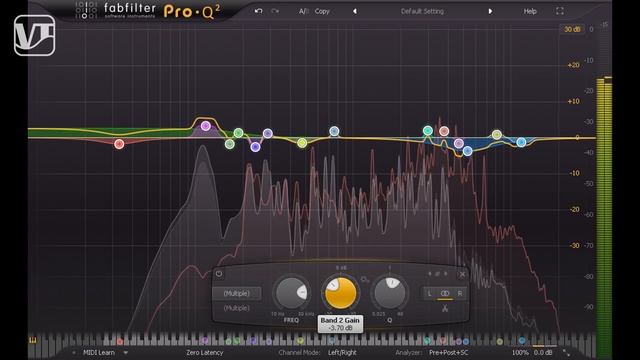Select the purple node atop the boosted bump
The height and width of the screenshot is (360, 640).
tap(206, 126)
